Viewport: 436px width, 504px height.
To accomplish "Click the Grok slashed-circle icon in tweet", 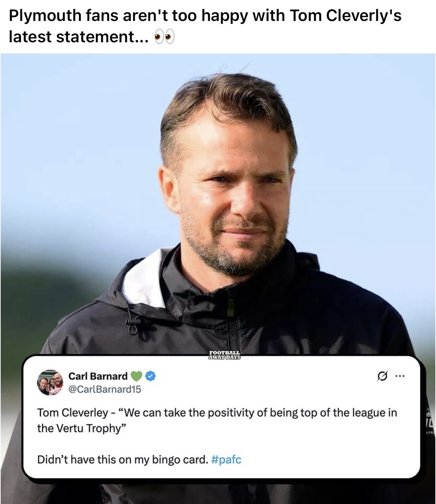I will (x=382, y=376).
